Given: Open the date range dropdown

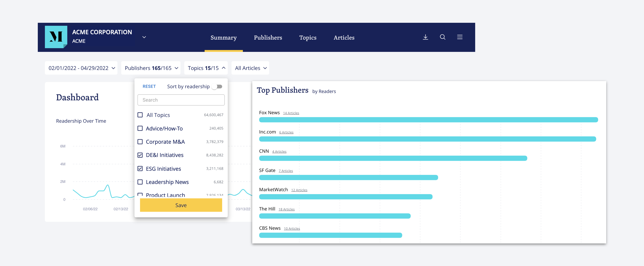Looking at the screenshot, I should tap(81, 68).
